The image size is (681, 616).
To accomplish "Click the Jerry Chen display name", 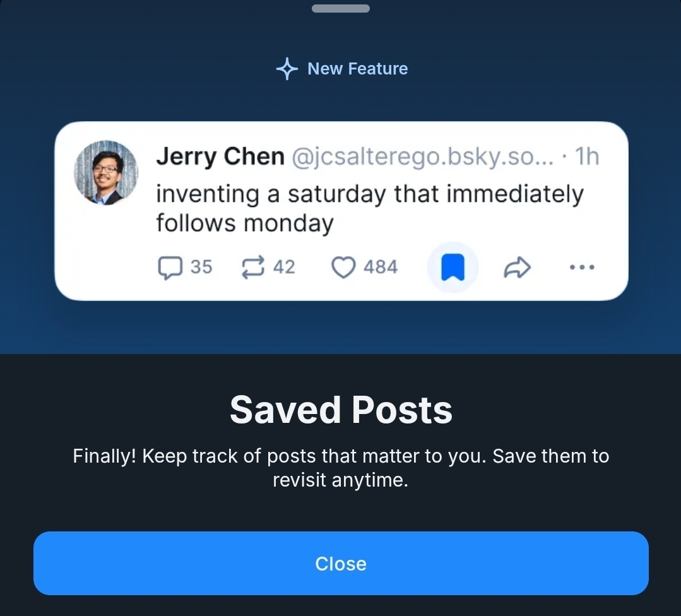I will (x=220, y=157).
